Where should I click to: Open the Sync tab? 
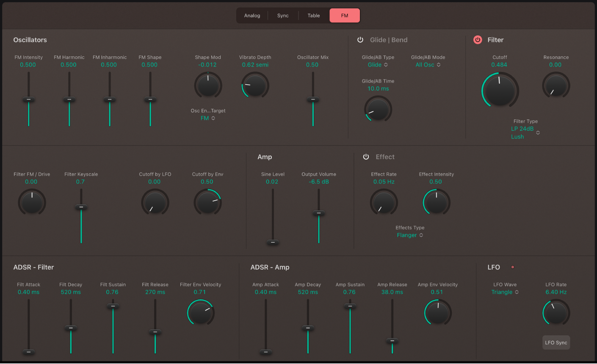click(283, 15)
